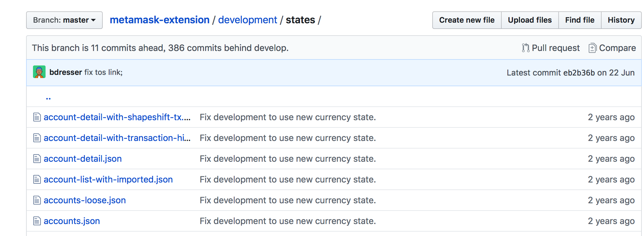The width and height of the screenshot is (644, 236).
Task: Click file icon for account-detail-with-transaction-hi
Action: (37, 138)
